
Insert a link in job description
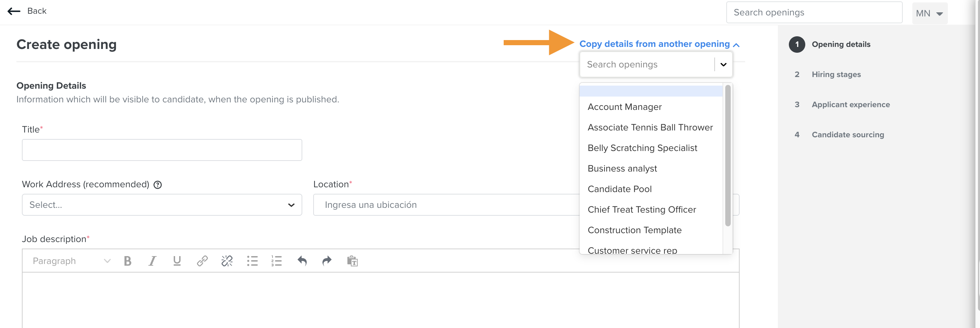[202, 261]
